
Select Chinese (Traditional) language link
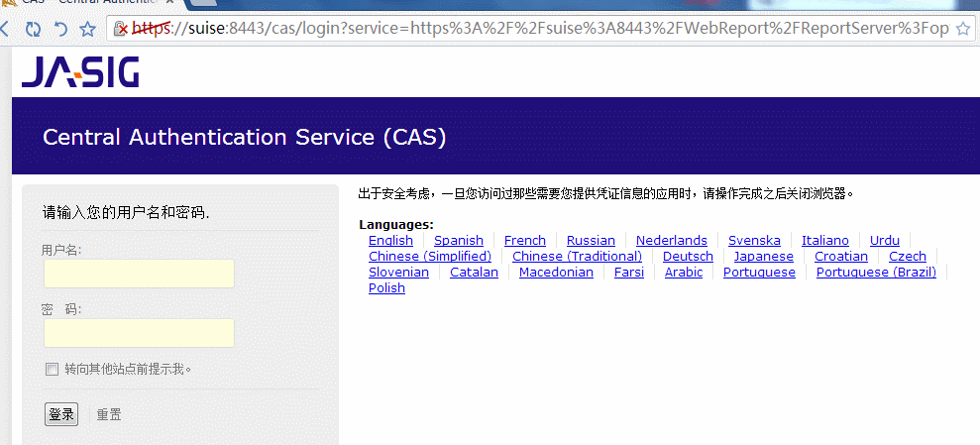(x=577, y=257)
